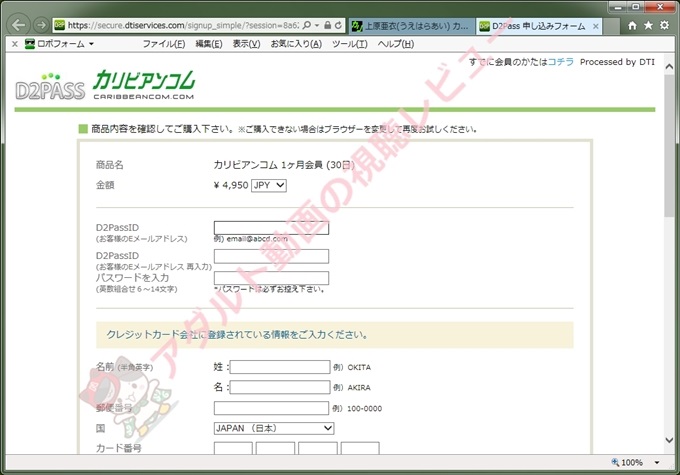Image resolution: width=680 pixels, height=475 pixels.
Task: Click the fourth カード番号 box
Action: click(x=360, y=448)
